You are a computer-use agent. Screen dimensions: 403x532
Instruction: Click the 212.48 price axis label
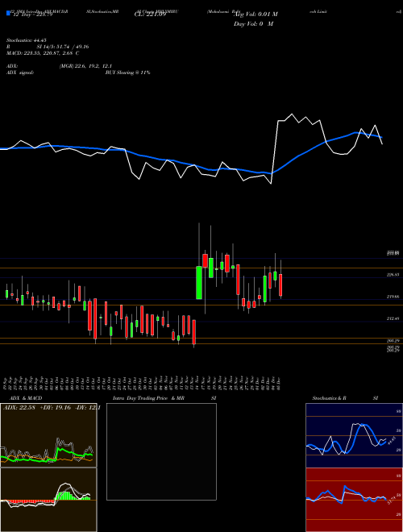pyautogui.click(x=393, y=318)
